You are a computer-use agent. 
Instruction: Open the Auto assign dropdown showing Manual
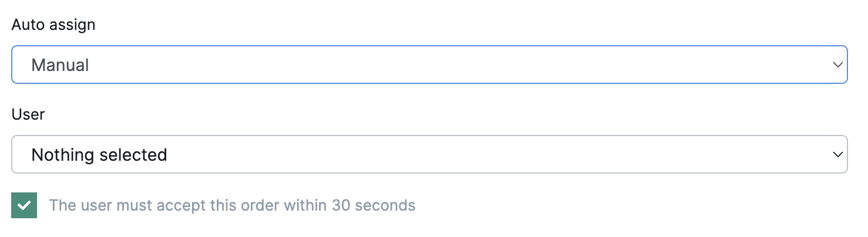point(429,65)
